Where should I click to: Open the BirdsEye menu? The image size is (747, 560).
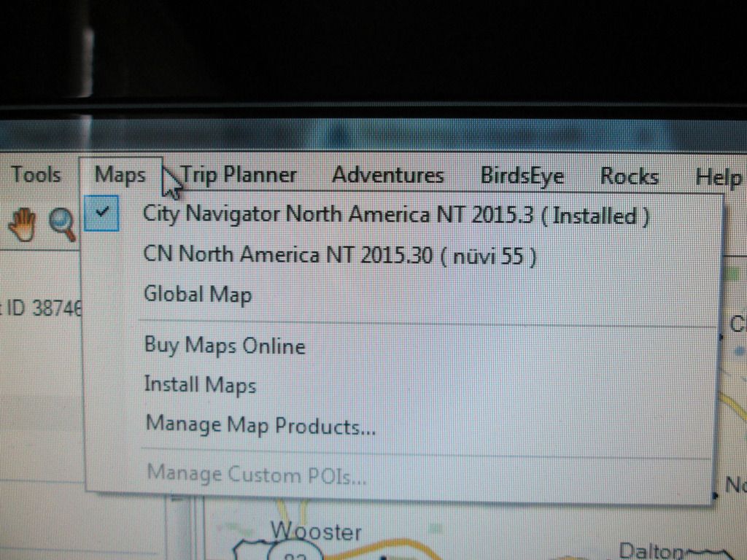tap(522, 176)
